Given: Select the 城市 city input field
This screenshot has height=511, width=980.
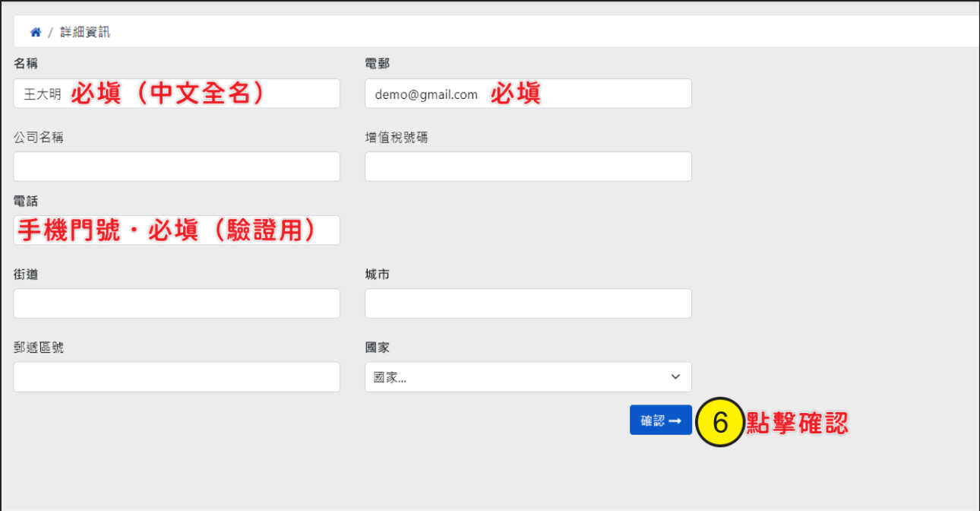Looking at the screenshot, I should (528, 303).
